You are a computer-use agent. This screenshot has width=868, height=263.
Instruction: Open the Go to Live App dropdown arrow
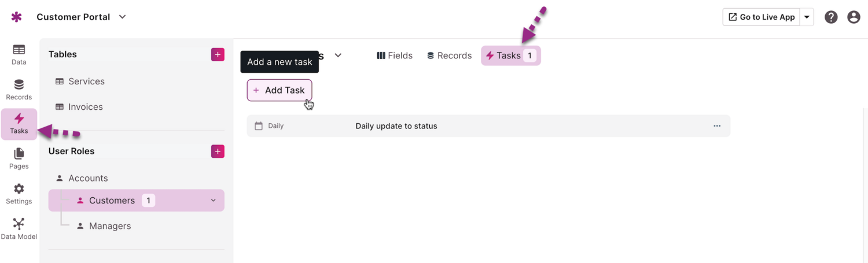point(807,17)
